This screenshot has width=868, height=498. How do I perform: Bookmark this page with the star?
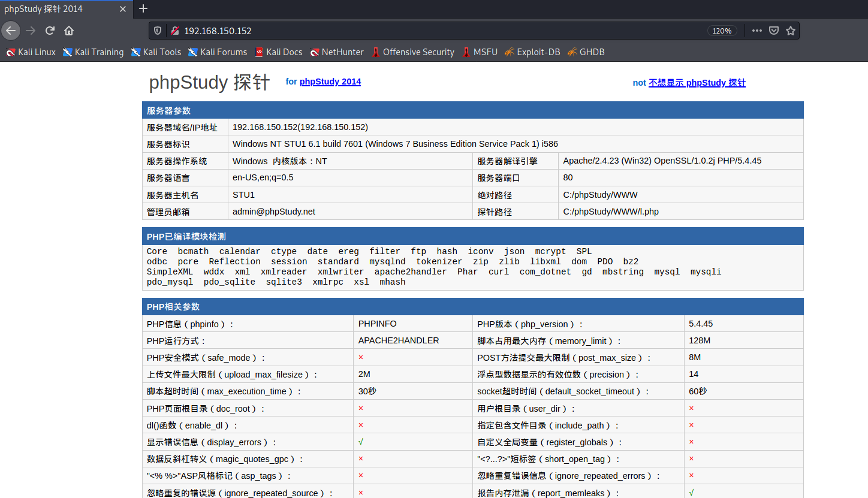tap(791, 31)
